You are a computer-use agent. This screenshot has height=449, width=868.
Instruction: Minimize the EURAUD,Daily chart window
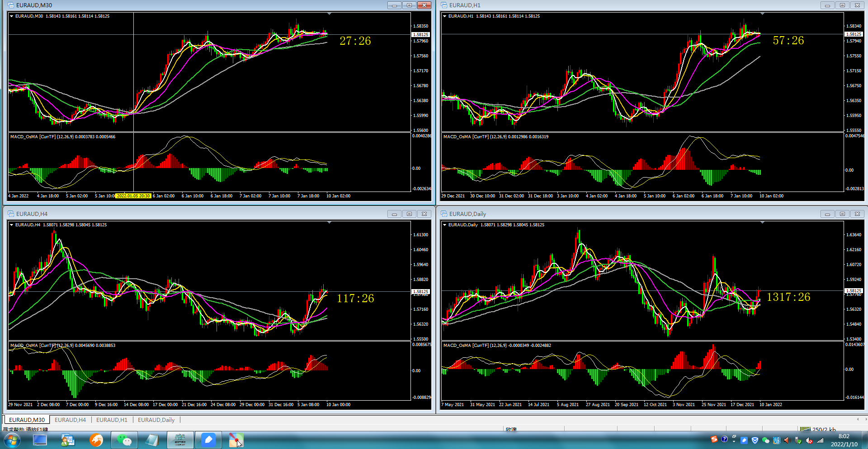click(x=827, y=214)
